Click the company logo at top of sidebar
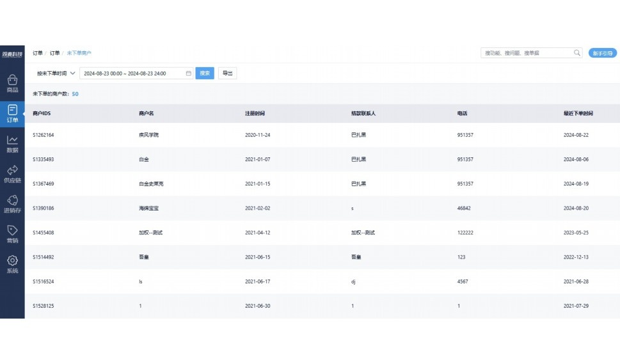Image resolution: width=620 pixels, height=364 pixels. 12,54
